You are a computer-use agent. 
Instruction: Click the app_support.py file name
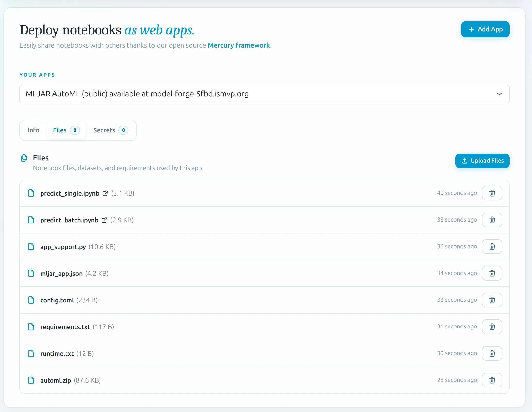coord(63,247)
